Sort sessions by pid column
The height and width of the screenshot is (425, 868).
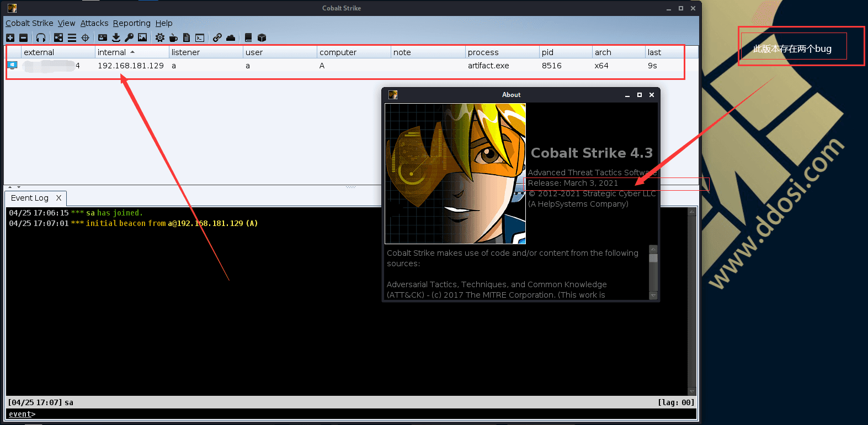[x=566, y=52]
